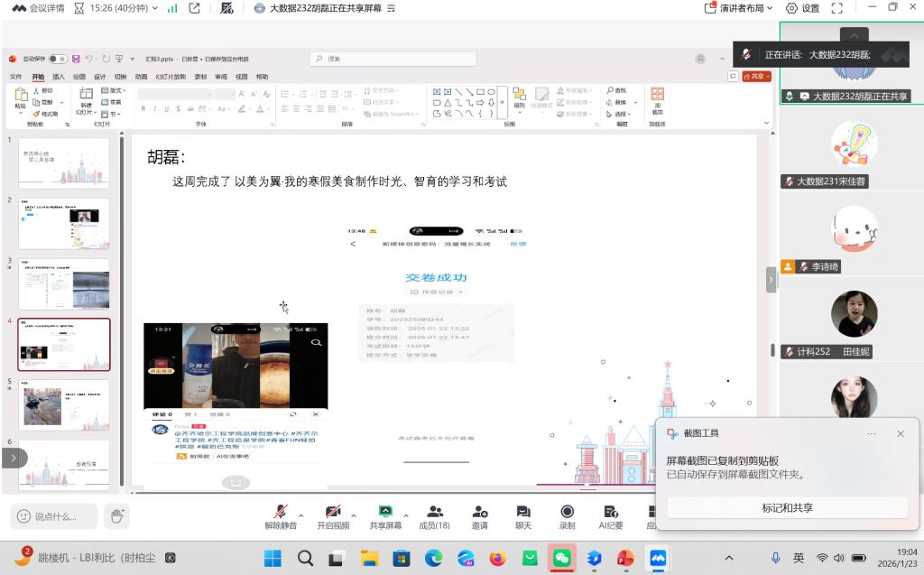The width and height of the screenshot is (924, 575).
Task: Toggle the 自动保存 switch in PowerPoint
Action: click(57, 59)
